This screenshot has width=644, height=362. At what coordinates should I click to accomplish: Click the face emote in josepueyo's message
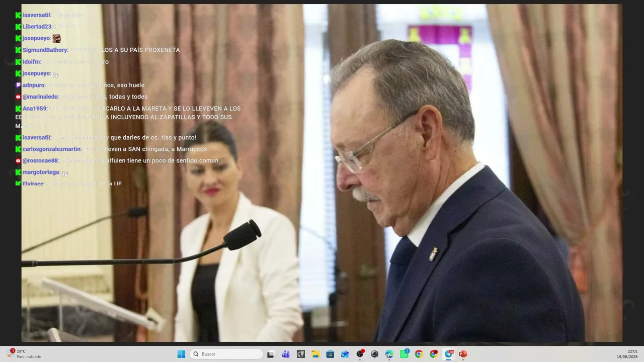click(x=57, y=38)
